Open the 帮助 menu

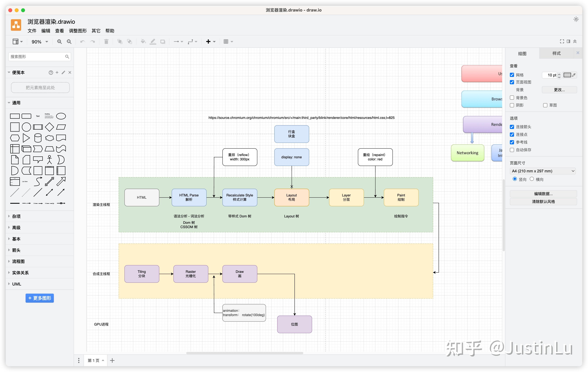110,31
